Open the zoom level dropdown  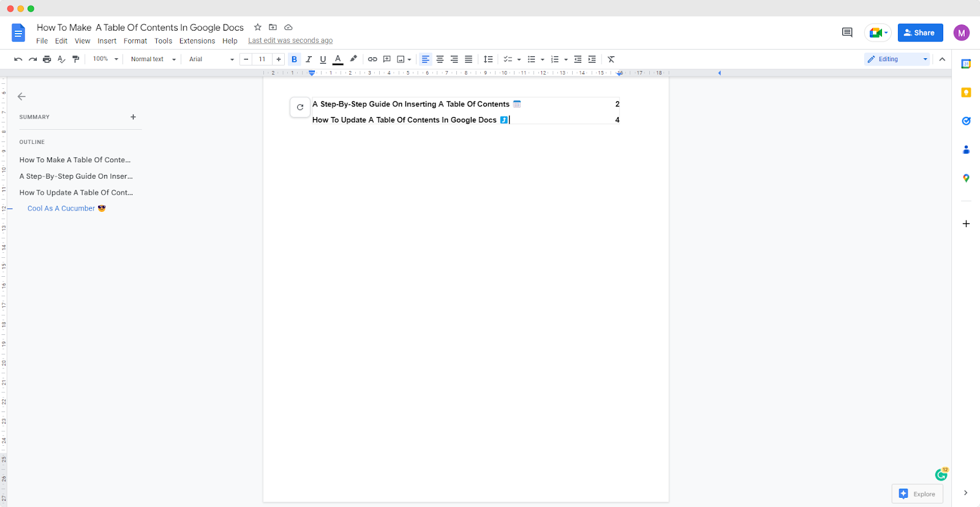point(105,59)
